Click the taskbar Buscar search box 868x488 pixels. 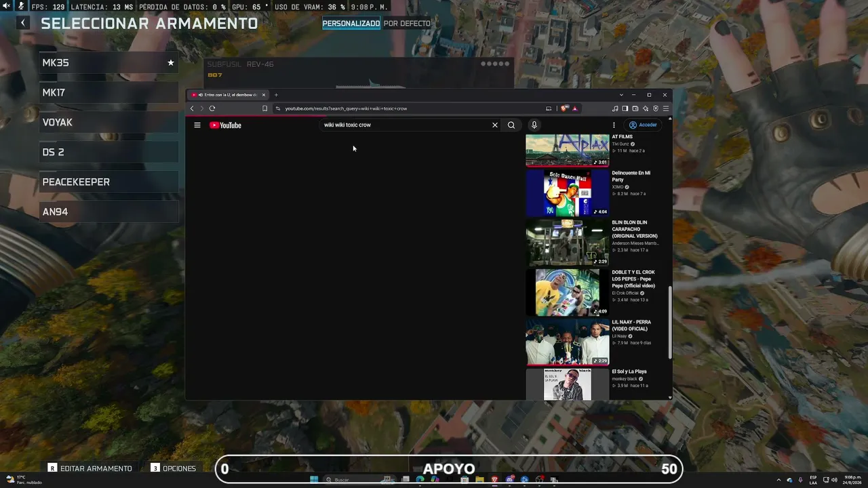coord(359,480)
